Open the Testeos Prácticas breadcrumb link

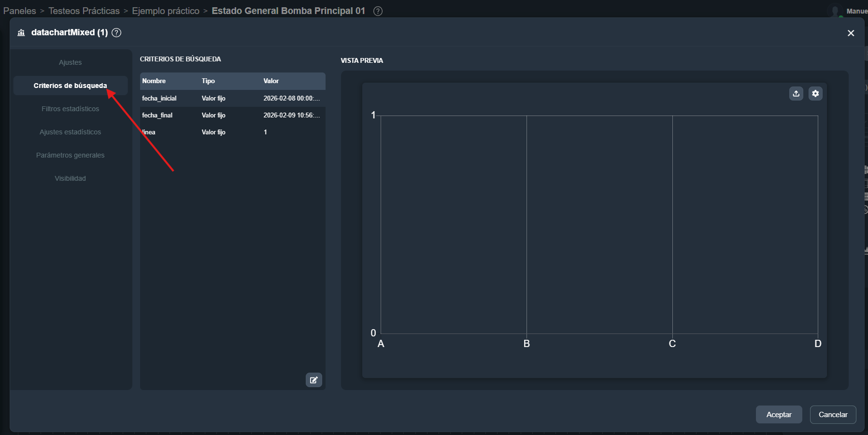coord(84,11)
